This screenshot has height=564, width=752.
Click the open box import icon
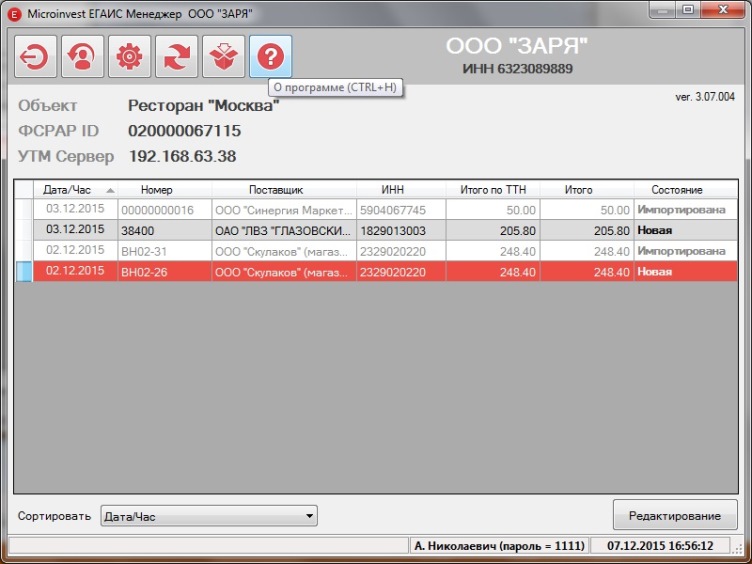(x=223, y=58)
